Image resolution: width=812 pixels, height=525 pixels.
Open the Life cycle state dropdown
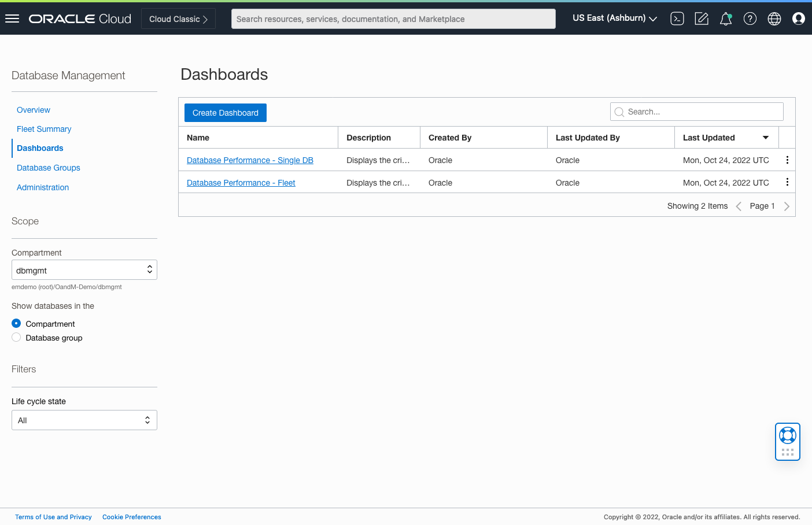pyautogui.click(x=84, y=420)
